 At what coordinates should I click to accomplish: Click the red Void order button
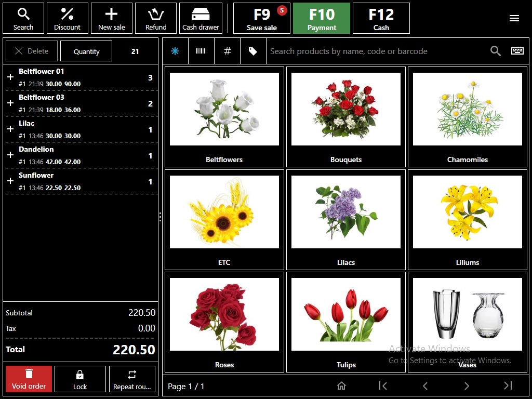point(29,379)
